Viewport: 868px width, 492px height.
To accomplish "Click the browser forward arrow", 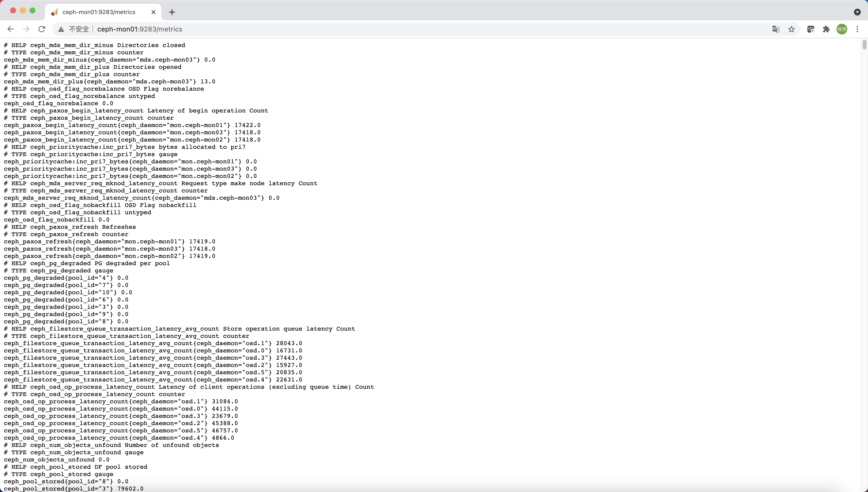I will (x=26, y=29).
